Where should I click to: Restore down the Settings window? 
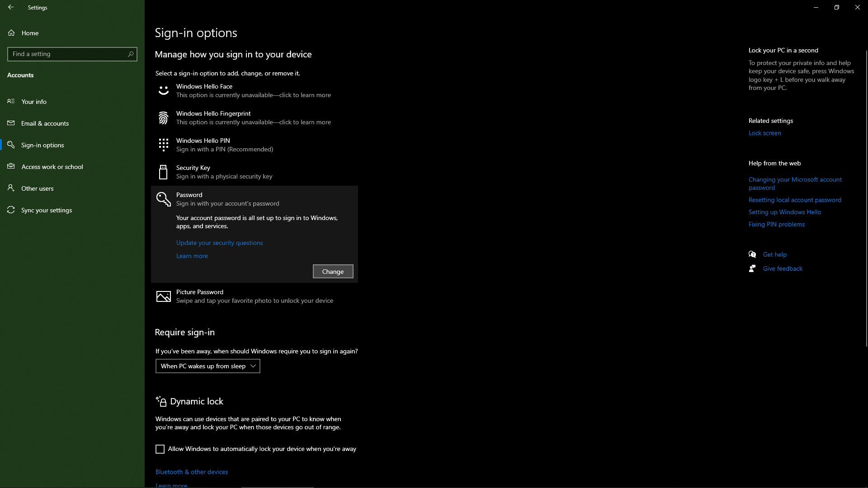[837, 7]
